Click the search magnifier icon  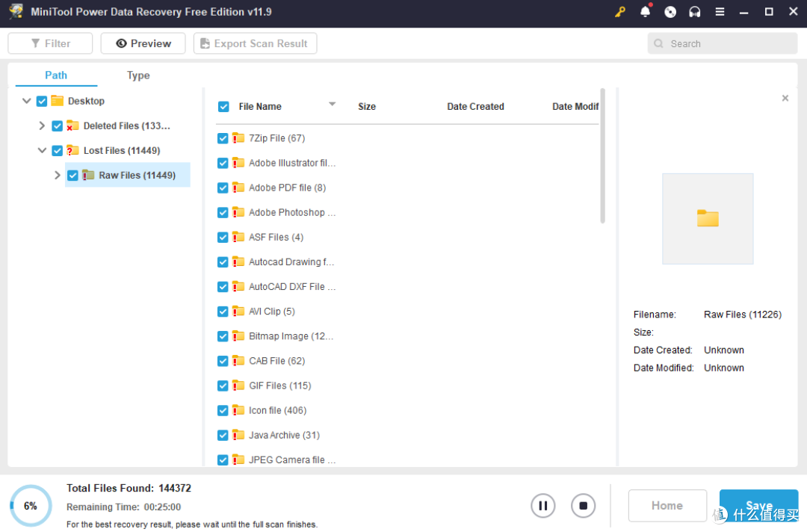[x=658, y=44]
